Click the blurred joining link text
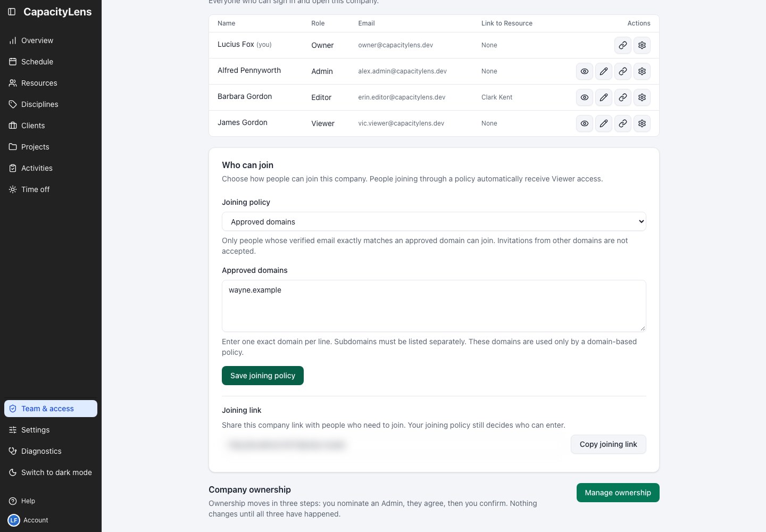The width and height of the screenshot is (766, 532). [287, 445]
